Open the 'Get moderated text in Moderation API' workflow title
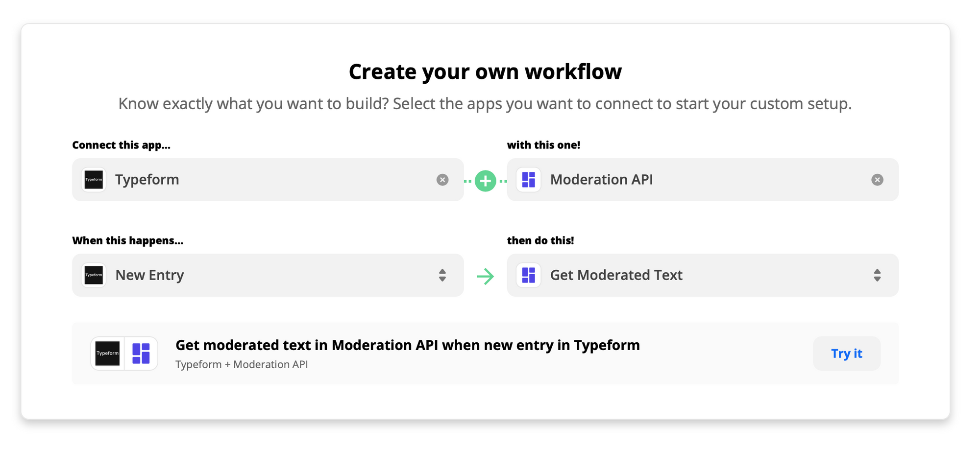Screen dimensions: 980x449 (407, 345)
